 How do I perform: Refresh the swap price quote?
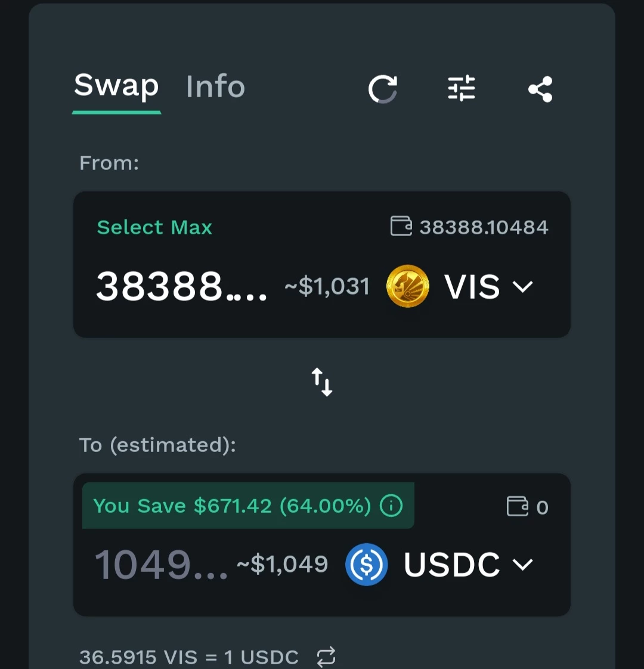click(383, 89)
